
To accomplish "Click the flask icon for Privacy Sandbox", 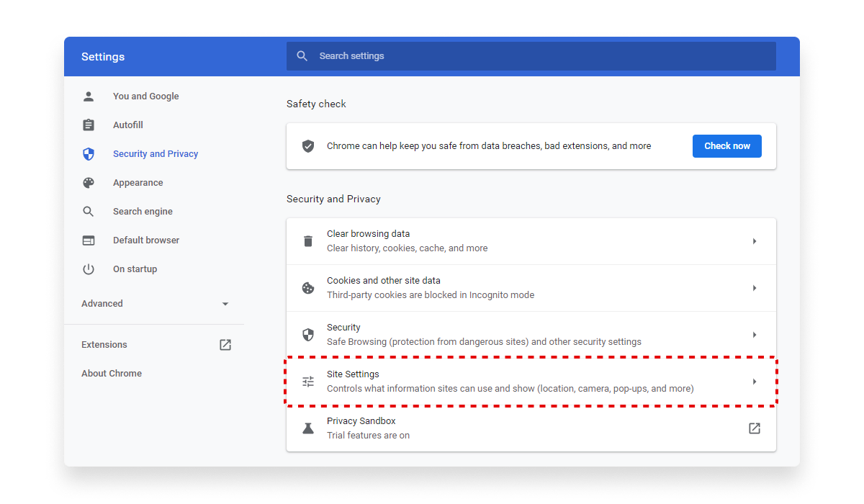I will [x=308, y=428].
